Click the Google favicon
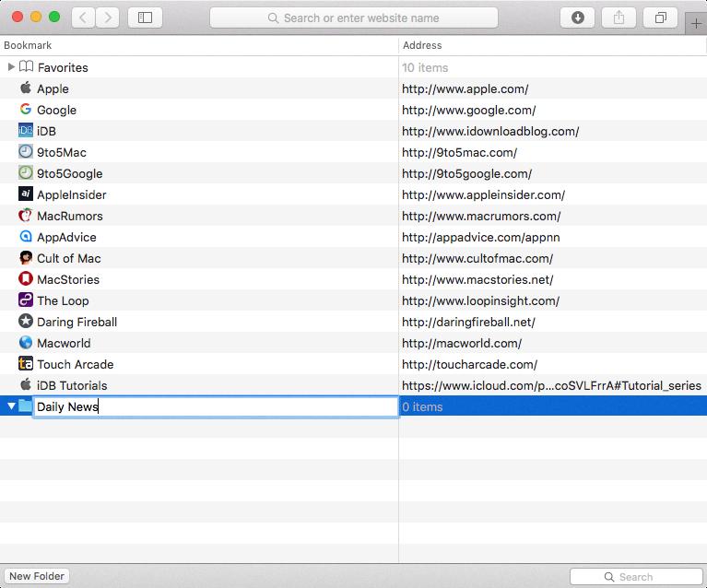The width and height of the screenshot is (707, 588). pyautogui.click(x=26, y=109)
